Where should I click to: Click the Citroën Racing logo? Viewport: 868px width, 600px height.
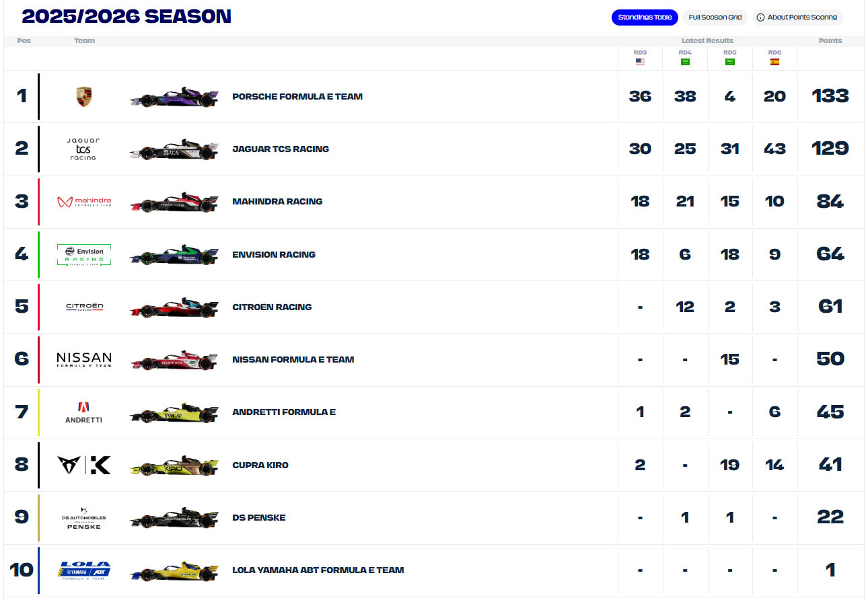pos(84,307)
